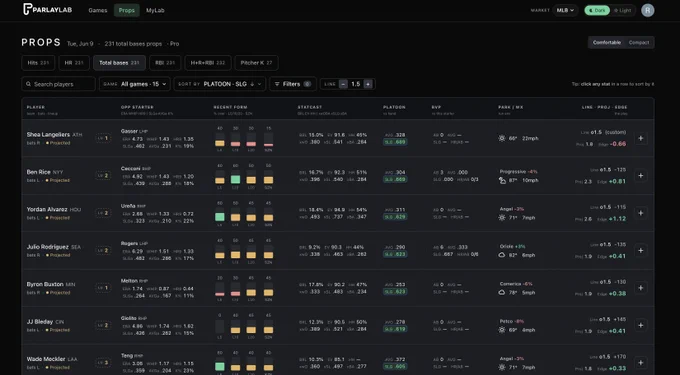Screen dimensions: 680x375
Task: Click Yordan Alvarez edge value +1.12
Action: (x=617, y=218)
